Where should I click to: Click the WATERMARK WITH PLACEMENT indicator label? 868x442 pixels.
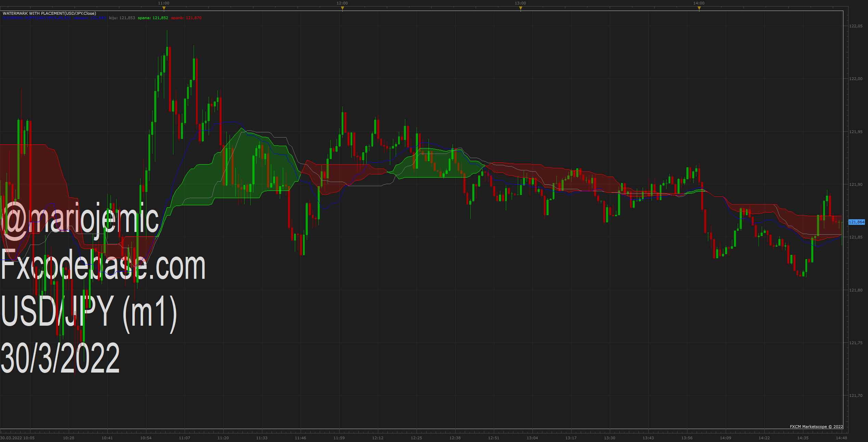tap(49, 13)
